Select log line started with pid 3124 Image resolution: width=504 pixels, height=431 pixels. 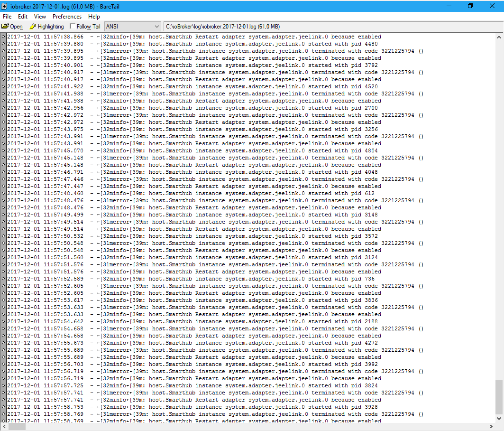(x=192, y=257)
